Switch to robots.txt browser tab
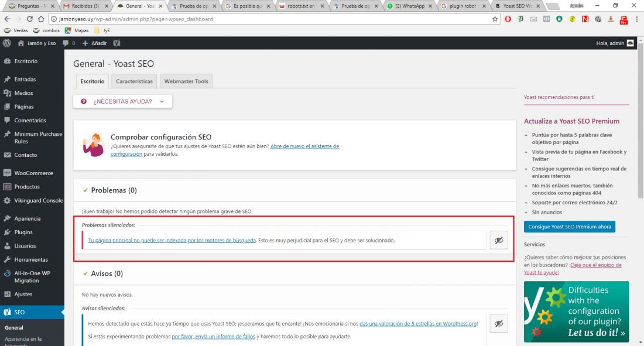The width and height of the screenshot is (644, 346). (301, 6)
